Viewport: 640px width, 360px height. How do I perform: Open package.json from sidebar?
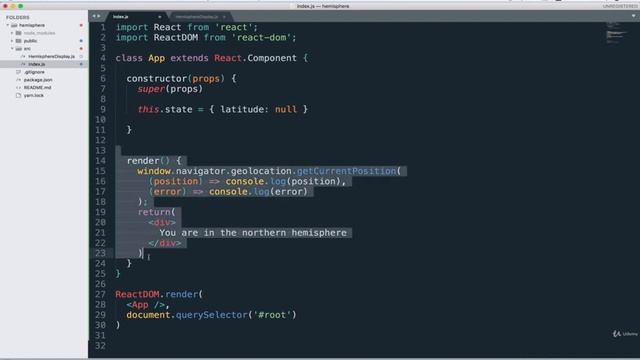(x=38, y=80)
